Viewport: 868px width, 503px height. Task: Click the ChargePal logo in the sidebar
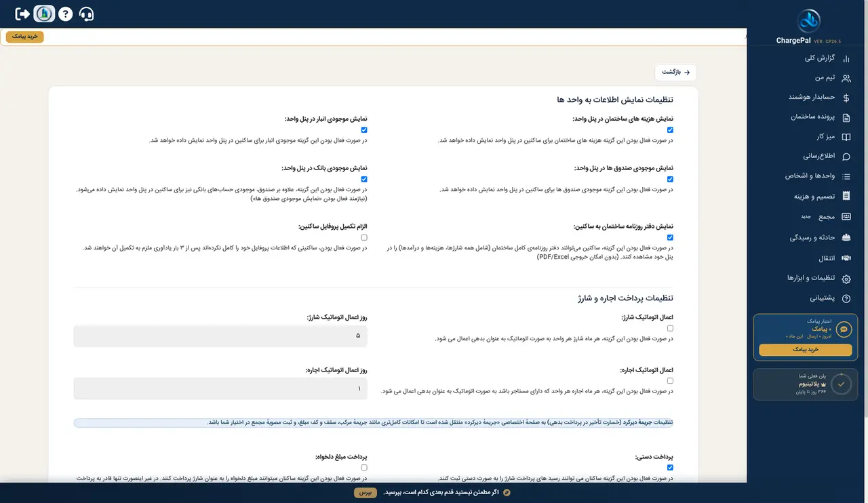(808, 20)
